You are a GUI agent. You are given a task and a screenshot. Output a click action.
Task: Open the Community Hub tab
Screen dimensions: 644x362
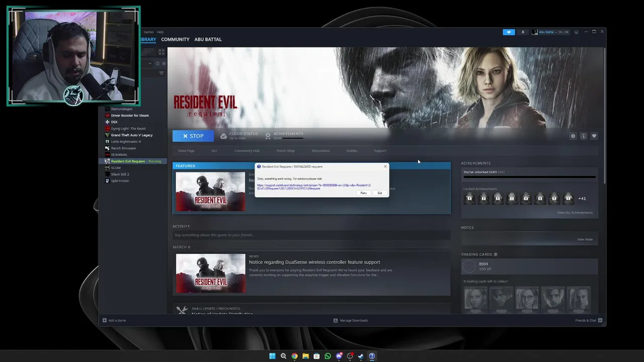[247, 151]
